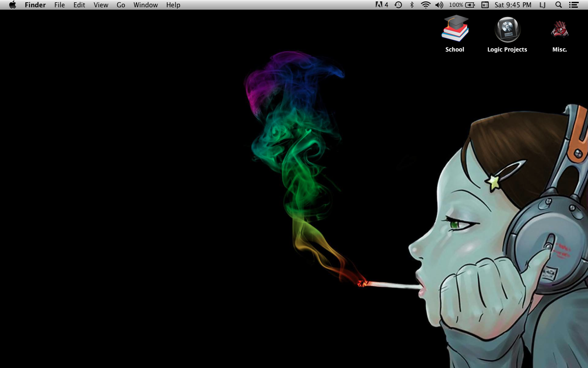Click the Adobe updater status icon

[x=382, y=5]
